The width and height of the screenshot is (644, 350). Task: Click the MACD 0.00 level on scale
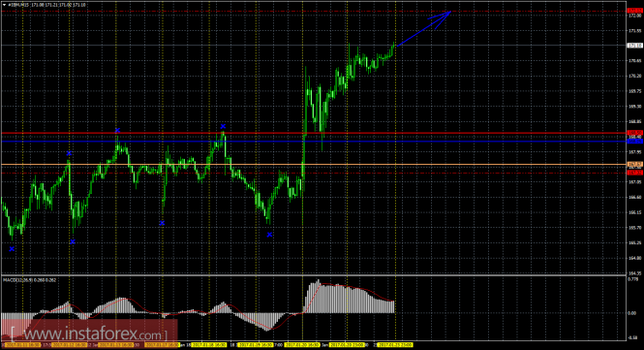632,313
